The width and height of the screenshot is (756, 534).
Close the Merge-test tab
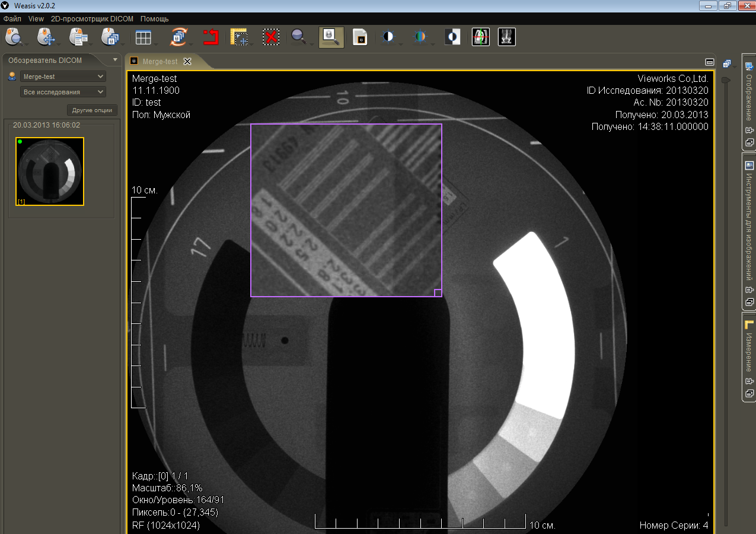click(x=187, y=61)
